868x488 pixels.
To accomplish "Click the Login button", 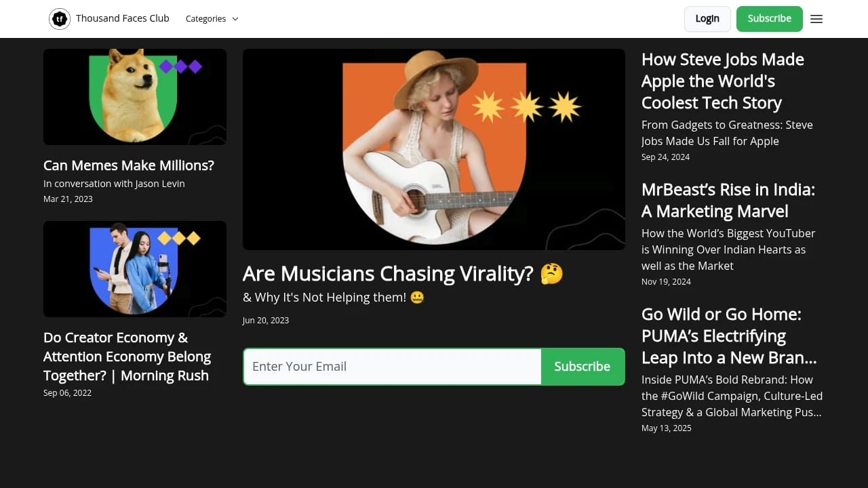I will click(707, 18).
